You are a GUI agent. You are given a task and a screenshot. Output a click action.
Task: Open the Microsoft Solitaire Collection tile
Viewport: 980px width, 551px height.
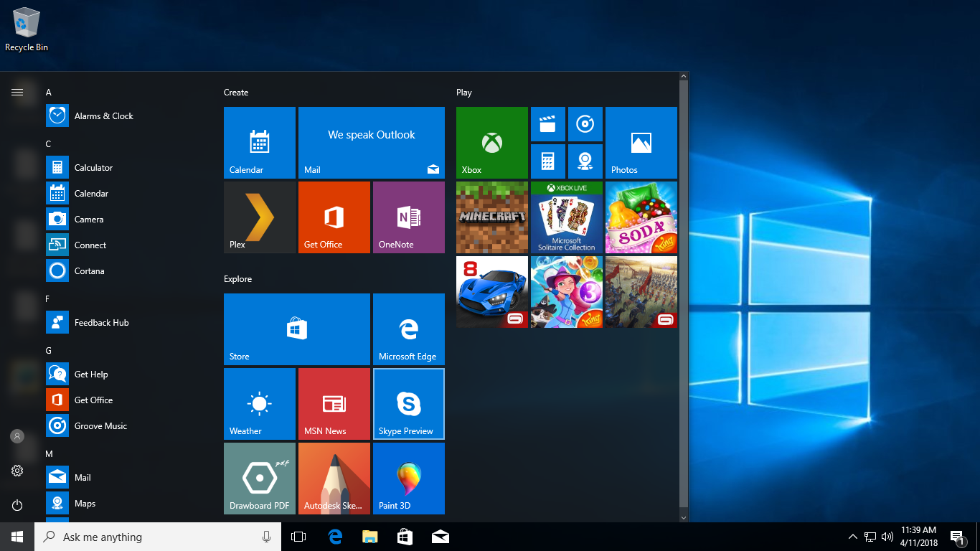[x=567, y=217]
